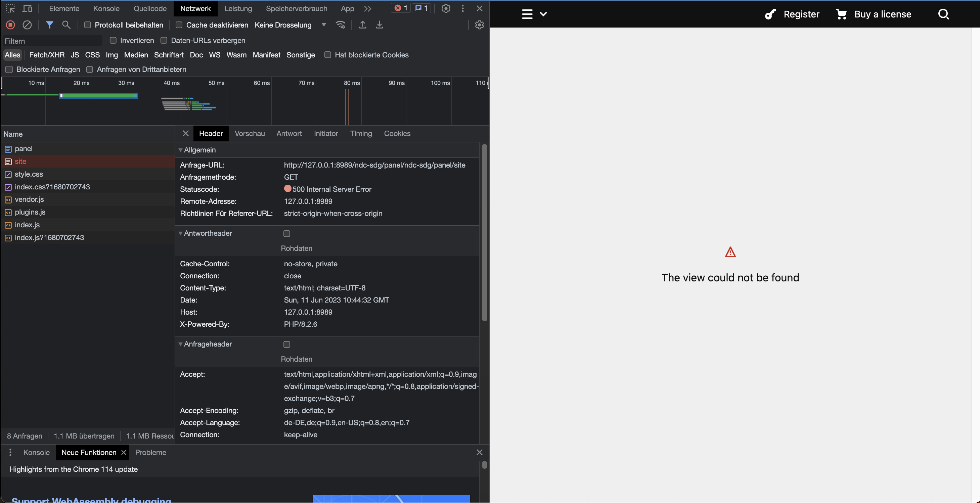This screenshot has width=980, height=503.
Task: Switch to the Vorschau tab
Action: (250, 134)
